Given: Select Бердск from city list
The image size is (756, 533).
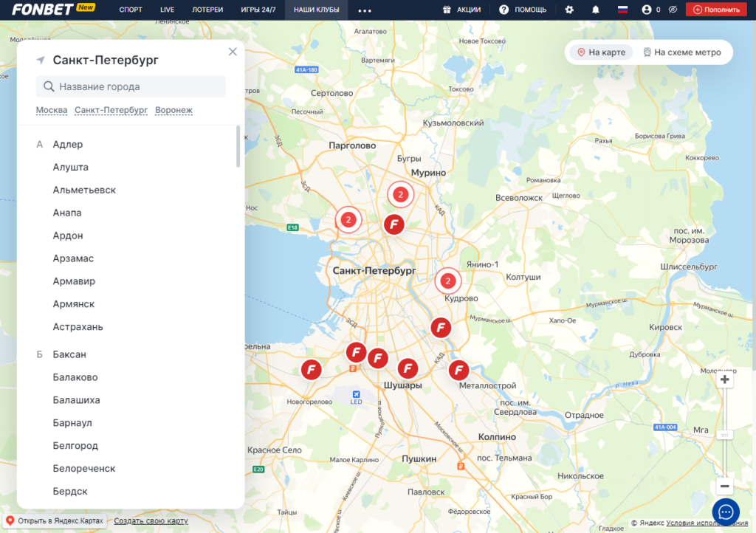Looking at the screenshot, I should [x=70, y=492].
